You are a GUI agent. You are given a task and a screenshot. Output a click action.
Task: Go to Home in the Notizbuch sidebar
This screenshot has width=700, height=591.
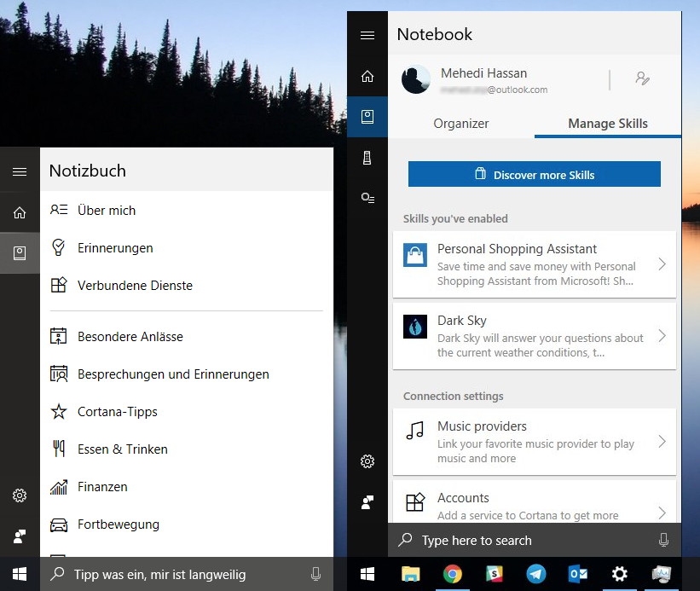click(20, 212)
